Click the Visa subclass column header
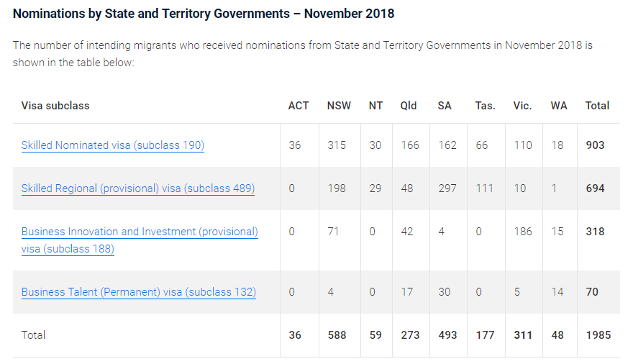 55,106
